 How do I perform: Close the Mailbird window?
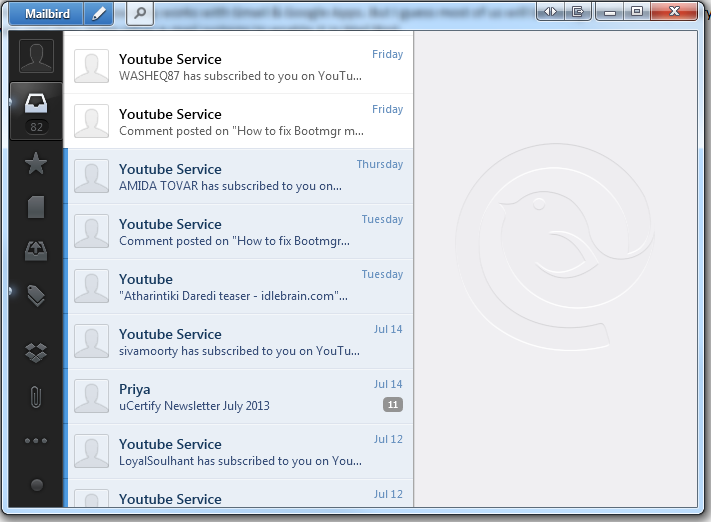(674, 11)
